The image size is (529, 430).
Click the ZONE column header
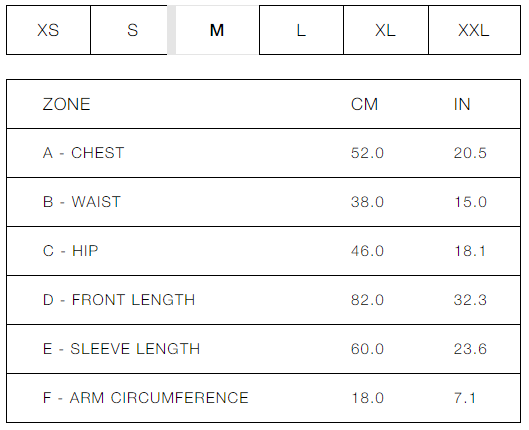[x=66, y=104]
